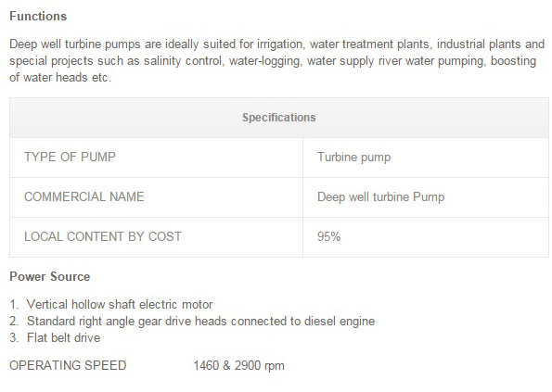Select the Turbine pump value cell
The width and height of the screenshot is (552, 392).
click(426, 158)
